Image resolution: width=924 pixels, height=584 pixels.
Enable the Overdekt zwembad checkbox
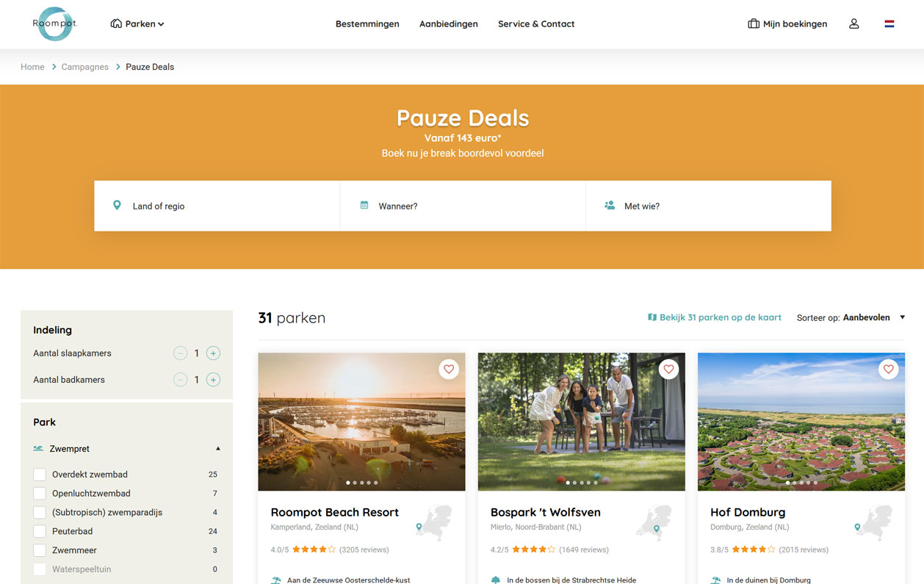click(40, 475)
